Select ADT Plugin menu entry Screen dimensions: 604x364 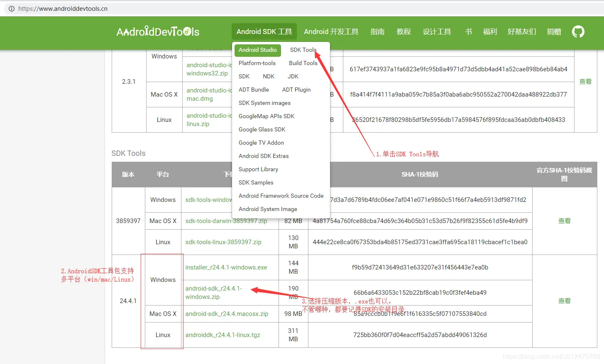[296, 90]
